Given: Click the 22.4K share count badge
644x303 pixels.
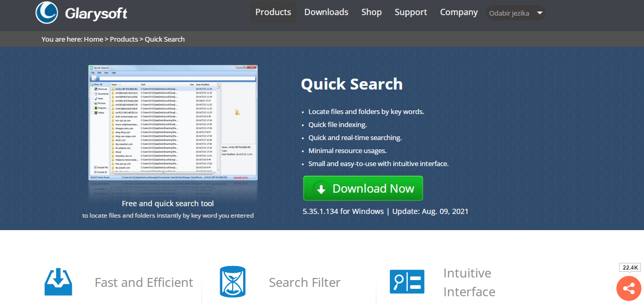Looking at the screenshot, I should click(x=629, y=268).
